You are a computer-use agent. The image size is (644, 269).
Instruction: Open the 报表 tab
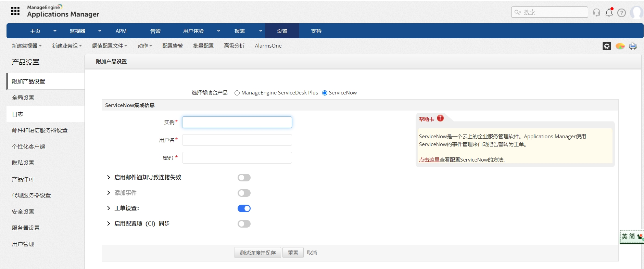tap(240, 31)
